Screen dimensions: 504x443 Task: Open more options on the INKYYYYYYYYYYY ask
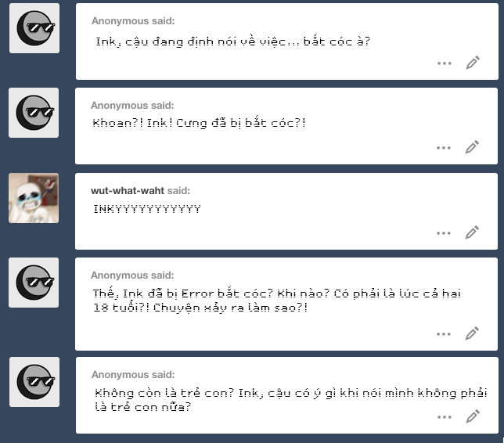444,233
